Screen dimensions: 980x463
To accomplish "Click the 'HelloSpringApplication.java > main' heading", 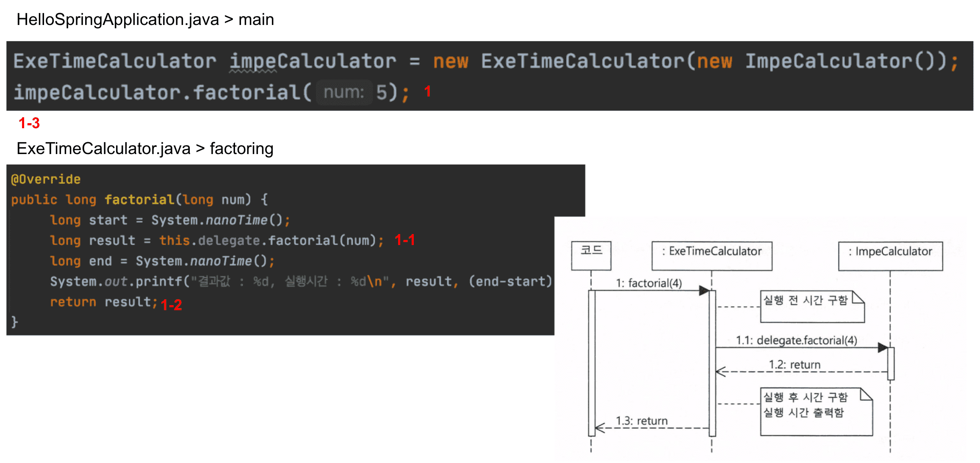I will 145,19.
